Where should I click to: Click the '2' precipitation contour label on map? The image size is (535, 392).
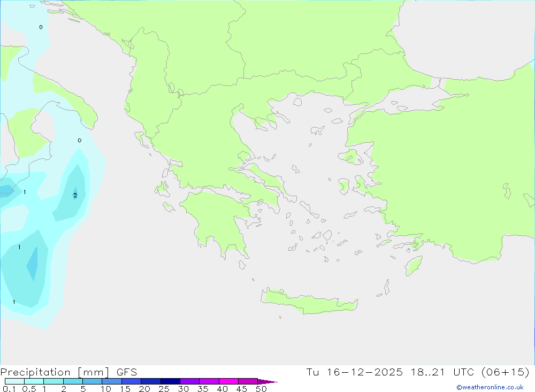[x=75, y=195]
